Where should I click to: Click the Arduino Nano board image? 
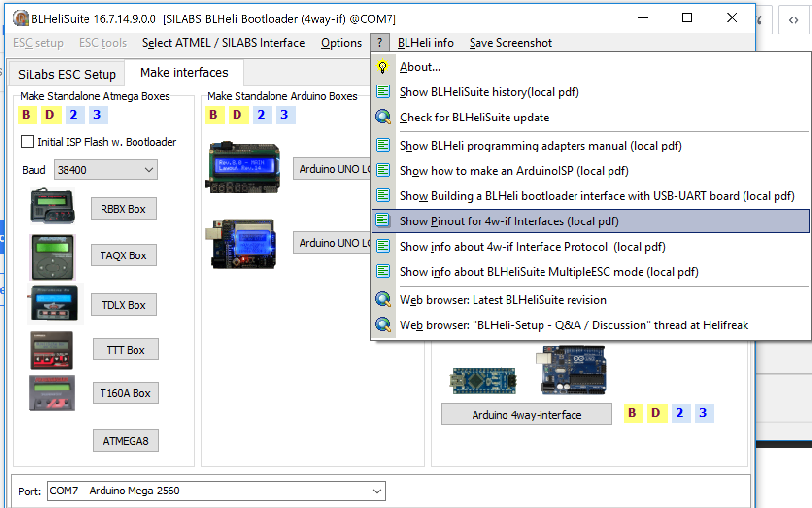pos(483,380)
